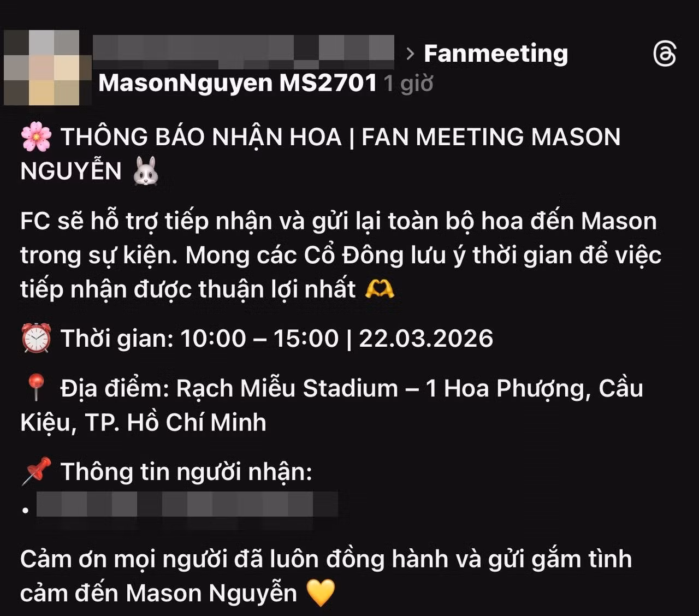Click the Rạch Miễu Stadium address text
Viewport: 699px width, 616px height.
point(331,405)
